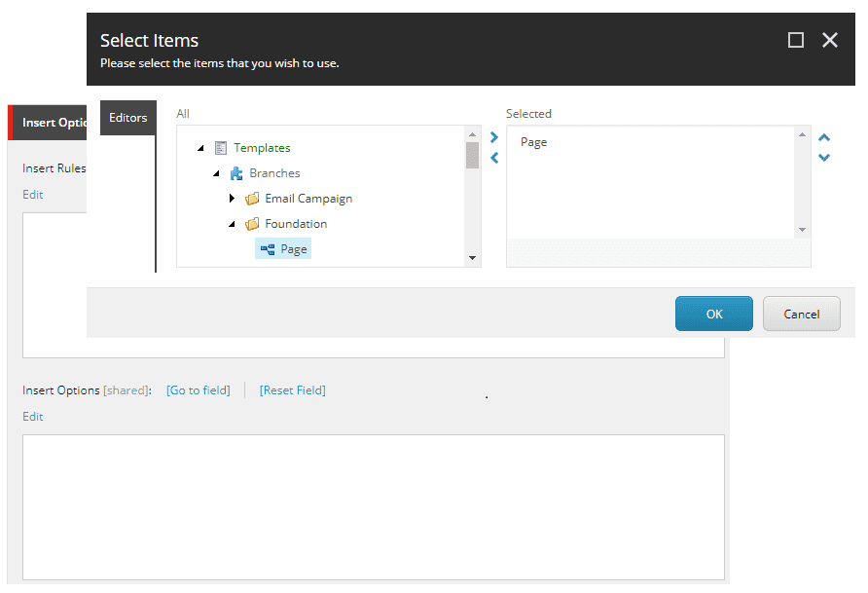Move selected item down with chevron
The image size is (868, 593).
[x=824, y=157]
